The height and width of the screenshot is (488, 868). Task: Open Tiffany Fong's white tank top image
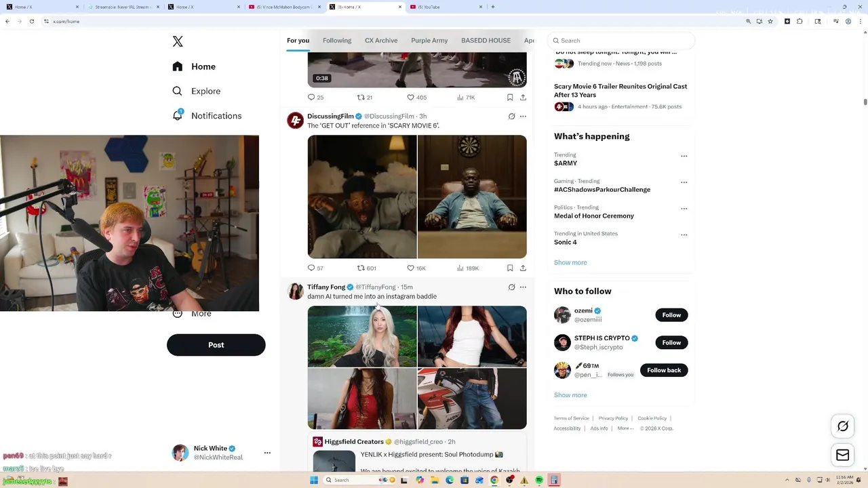tap(472, 336)
